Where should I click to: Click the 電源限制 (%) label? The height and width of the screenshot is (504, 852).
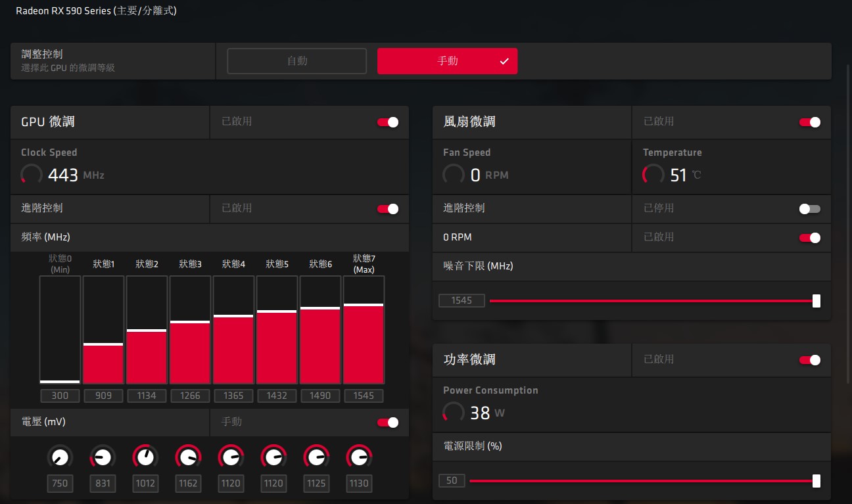pyautogui.click(x=473, y=446)
